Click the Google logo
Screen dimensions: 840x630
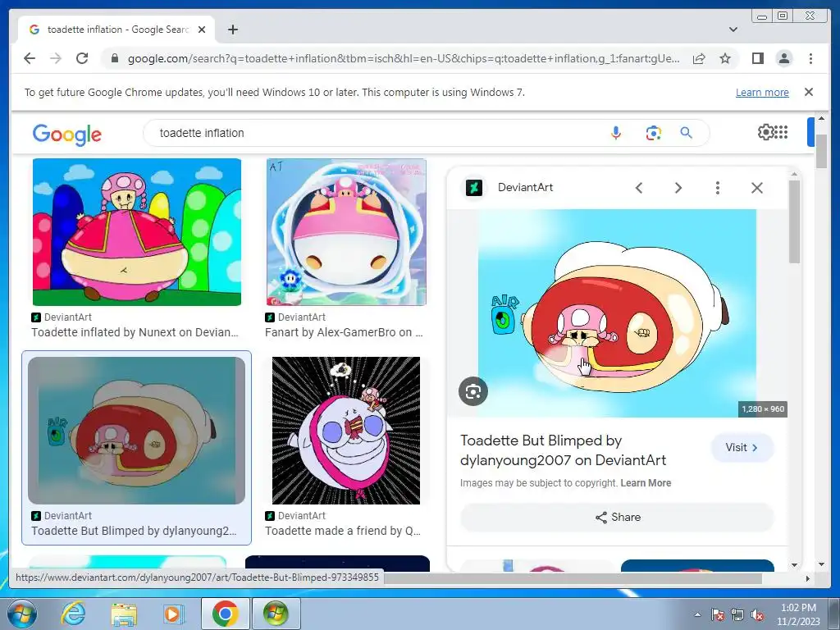[67, 134]
